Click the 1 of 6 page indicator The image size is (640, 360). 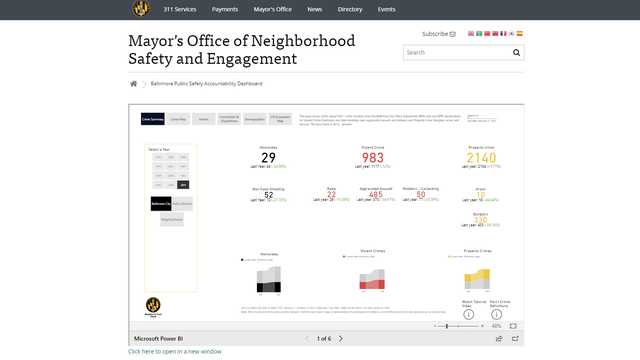pyautogui.click(x=324, y=339)
